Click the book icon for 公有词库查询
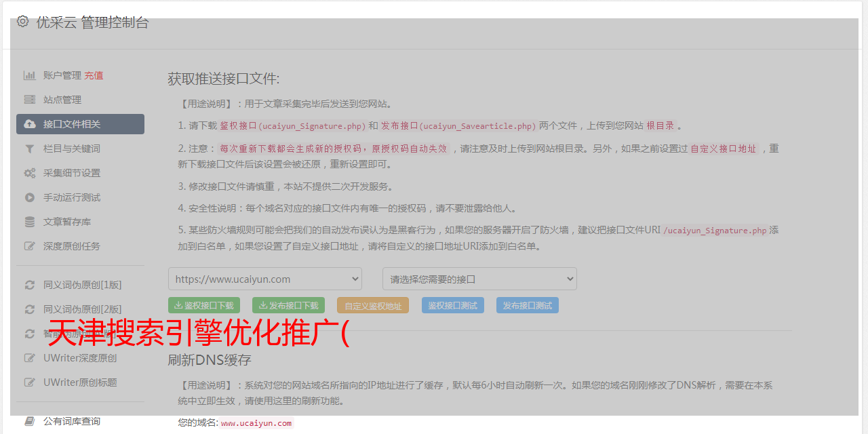This screenshot has width=868, height=434. click(x=30, y=421)
